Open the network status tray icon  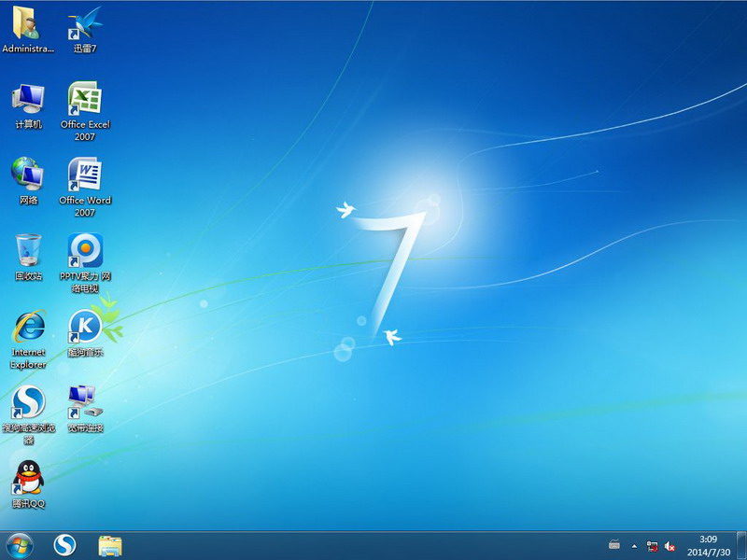(x=652, y=546)
